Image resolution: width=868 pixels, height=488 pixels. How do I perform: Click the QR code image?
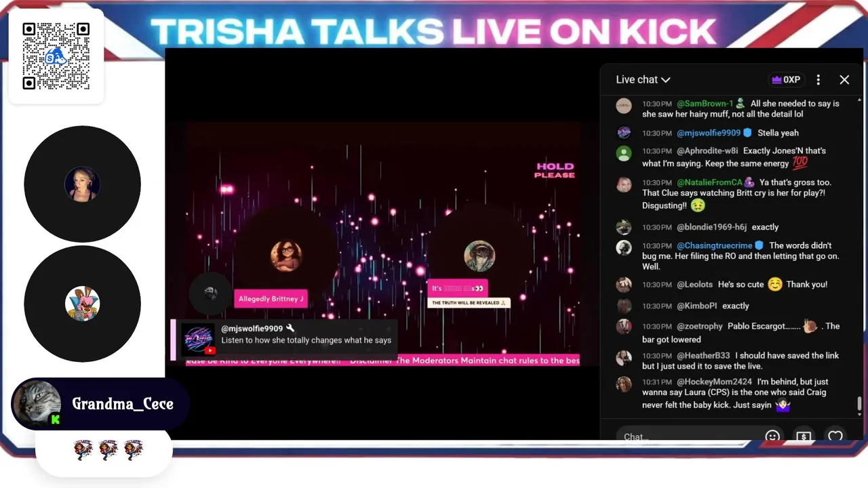click(56, 56)
